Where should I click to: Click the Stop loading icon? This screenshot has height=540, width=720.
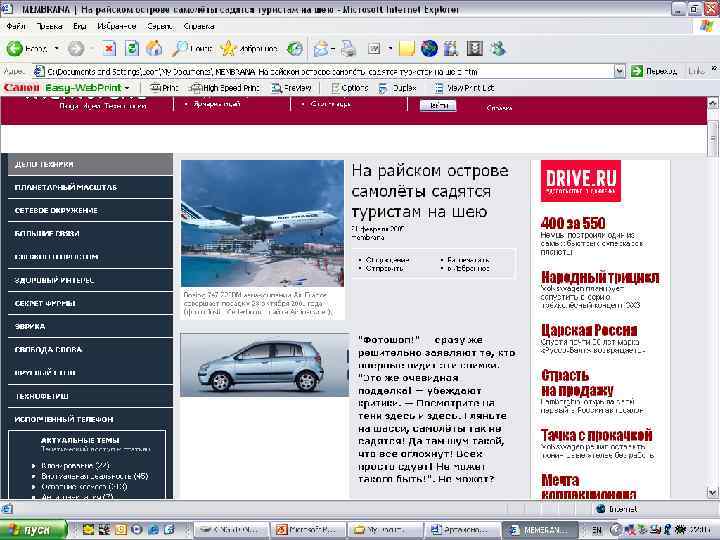(108, 48)
